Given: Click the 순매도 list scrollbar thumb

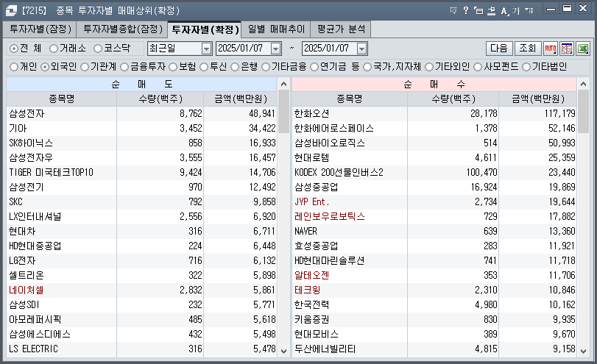Looking at the screenshot, I should [283, 112].
